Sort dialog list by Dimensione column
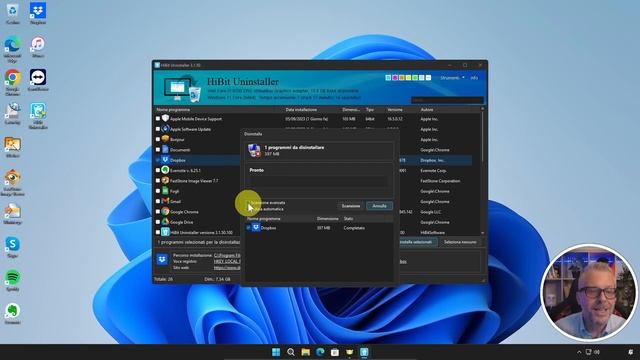The height and width of the screenshot is (360, 640). click(328, 219)
